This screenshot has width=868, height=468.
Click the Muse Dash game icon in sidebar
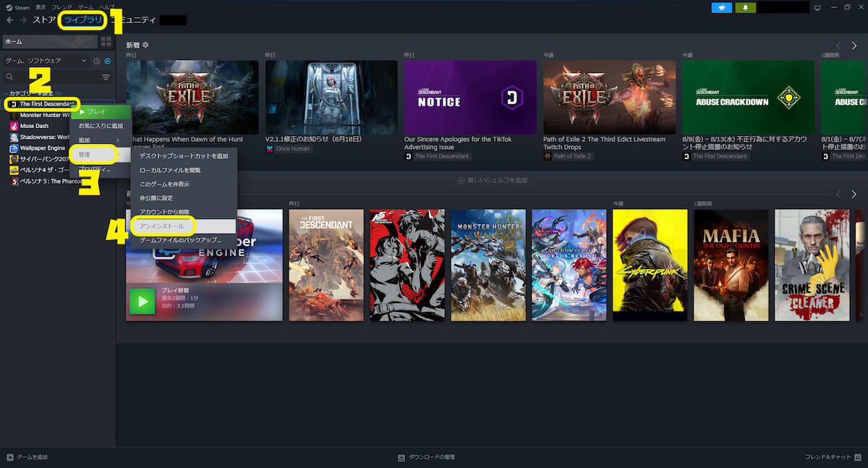coord(14,126)
